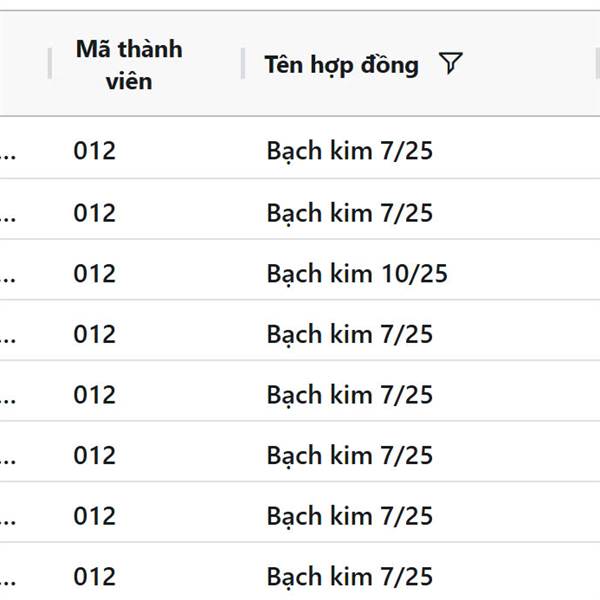
Task: Select 012 in row below Bạch kim 10/25
Action: (x=95, y=334)
